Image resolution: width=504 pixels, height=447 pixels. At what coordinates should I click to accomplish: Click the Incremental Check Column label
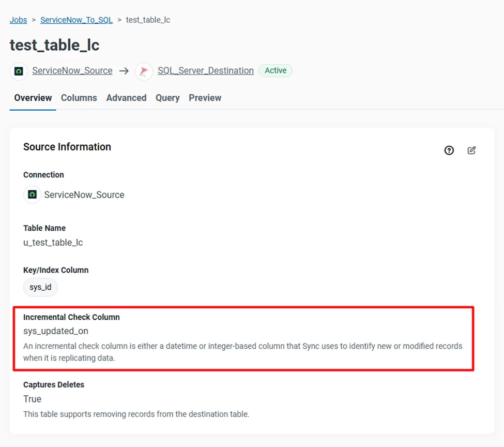pos(71,317)
